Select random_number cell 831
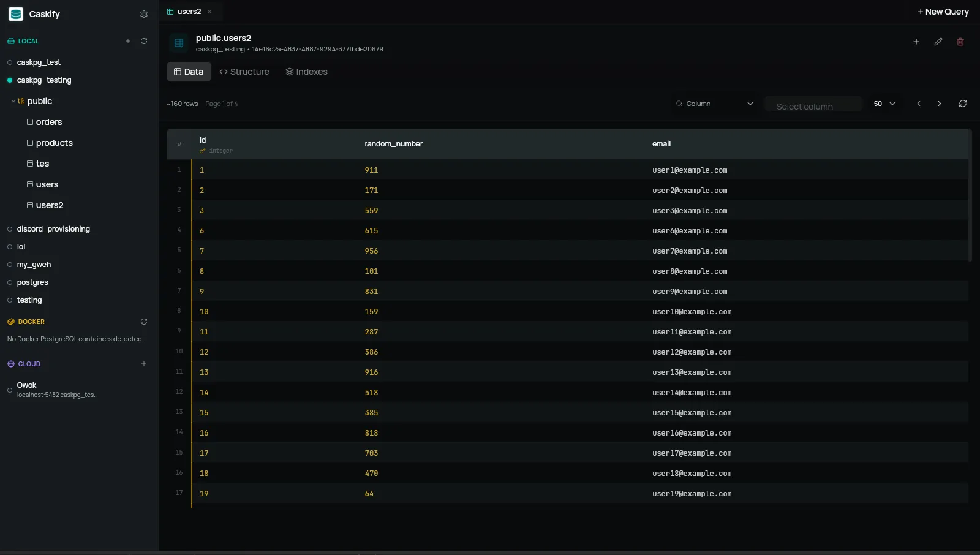The height and width of the screenshot is (555, 980). tap(371, 292)
